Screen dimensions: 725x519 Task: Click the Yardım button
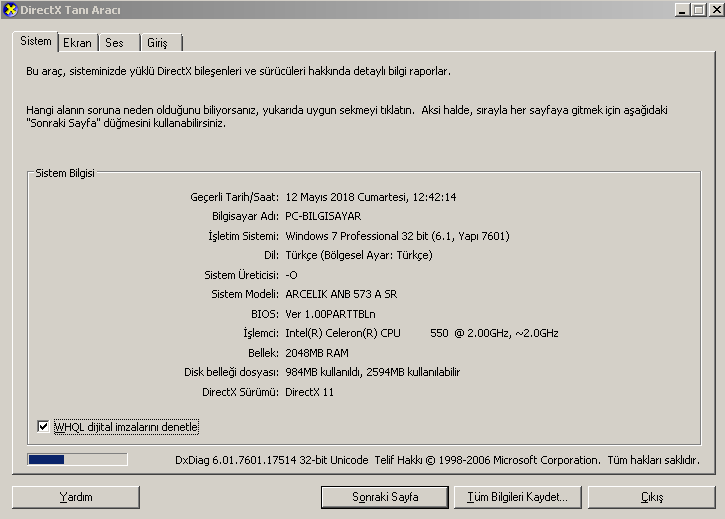coord(76,497)
